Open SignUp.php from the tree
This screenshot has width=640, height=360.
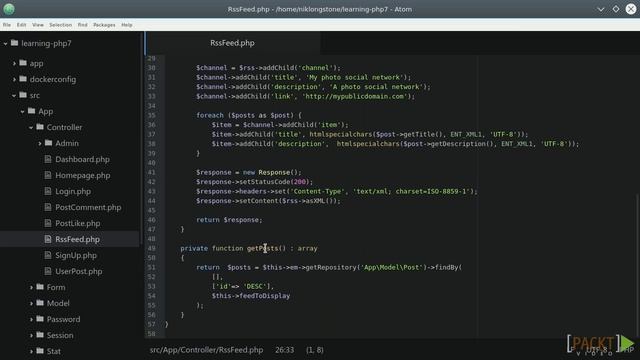76,256
